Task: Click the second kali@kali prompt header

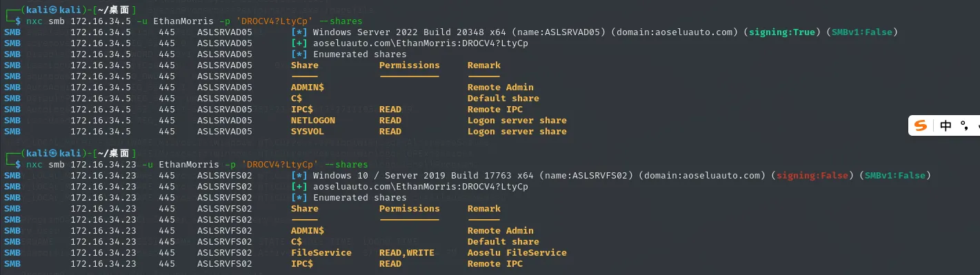Action: [70, 153]
